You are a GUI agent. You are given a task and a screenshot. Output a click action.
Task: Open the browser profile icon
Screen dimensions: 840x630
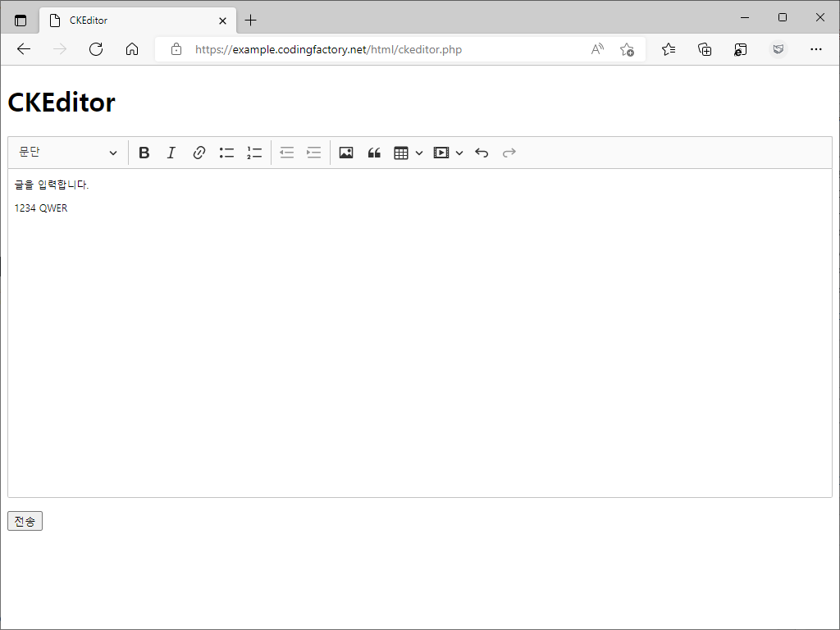coord(778,49)
